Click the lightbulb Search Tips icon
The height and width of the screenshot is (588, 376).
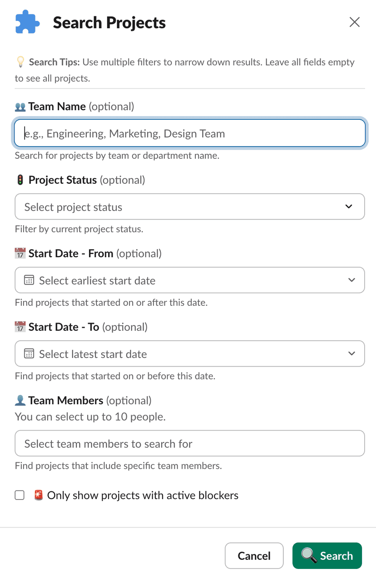20,62
